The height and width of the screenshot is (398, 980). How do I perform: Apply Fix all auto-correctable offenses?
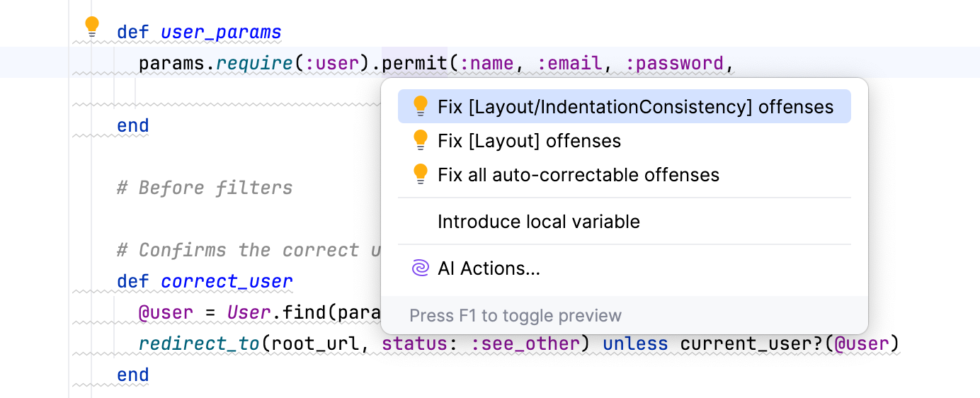pos(578,175)
